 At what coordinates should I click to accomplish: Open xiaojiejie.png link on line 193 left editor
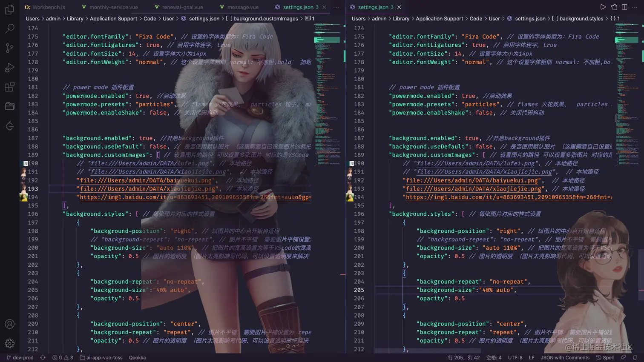[148, 189]
